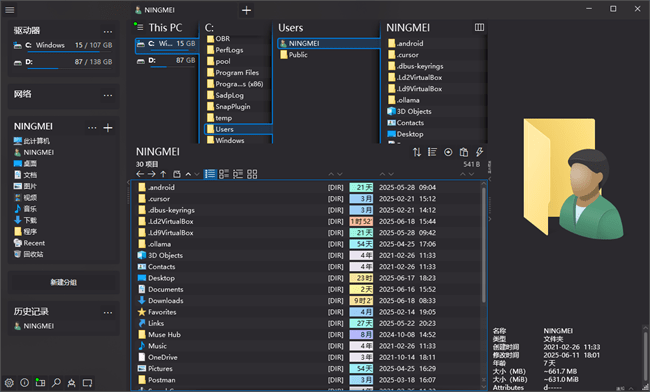Select Downloads row in file list
The height and width of the screenshot is (392, 650).
pos(307,300)
